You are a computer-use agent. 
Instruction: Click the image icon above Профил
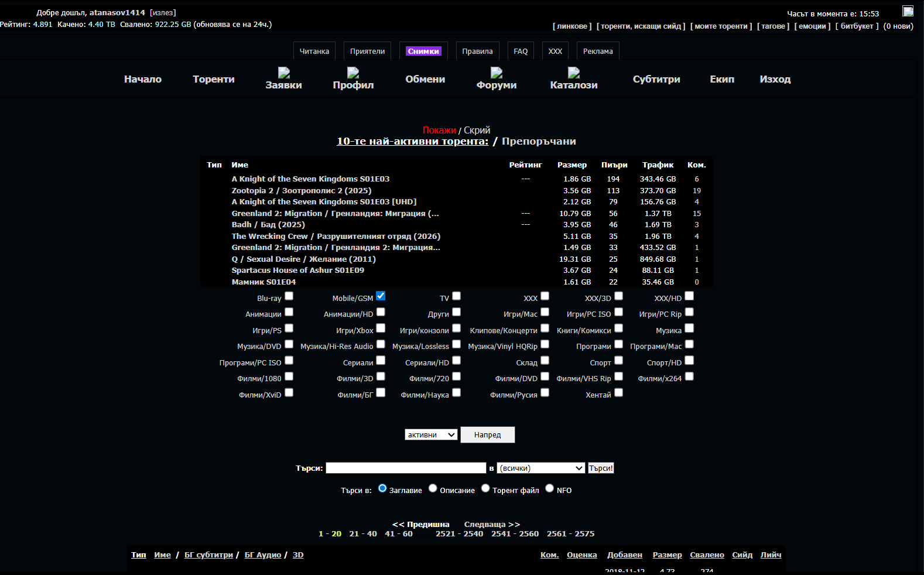tap(353, 73)
